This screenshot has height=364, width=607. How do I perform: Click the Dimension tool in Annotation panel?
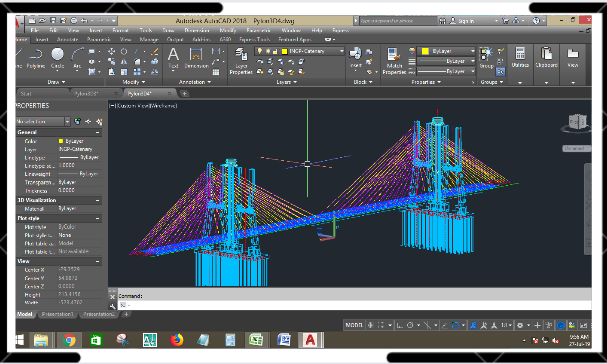pos(196,56)
